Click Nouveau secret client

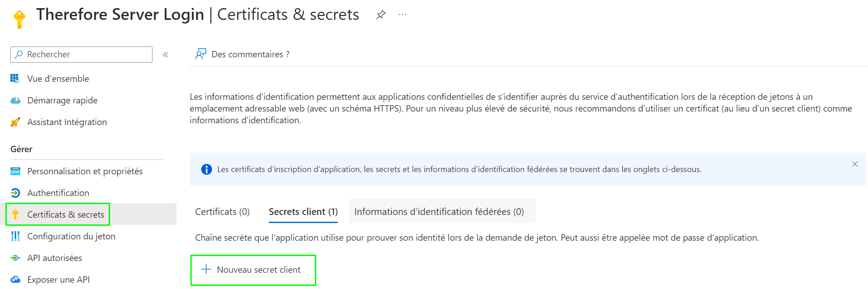click(253, 269)
